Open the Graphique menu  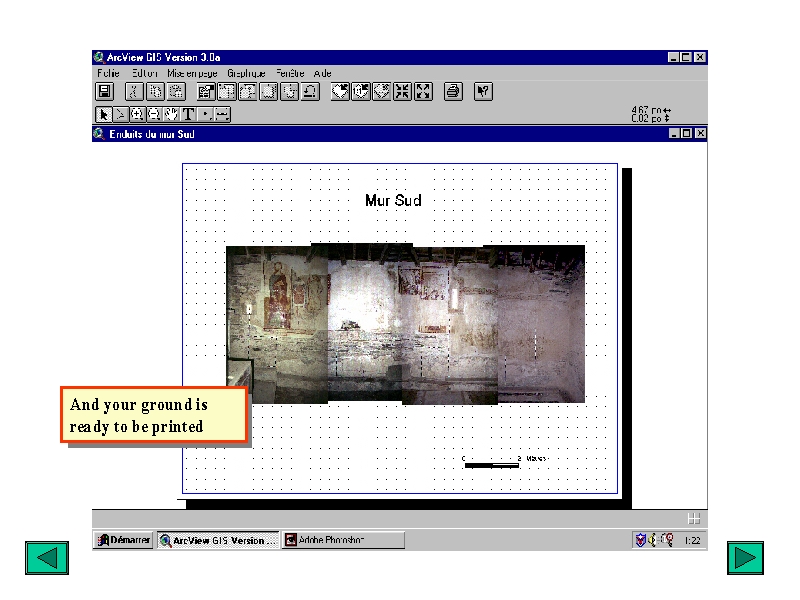246,73
